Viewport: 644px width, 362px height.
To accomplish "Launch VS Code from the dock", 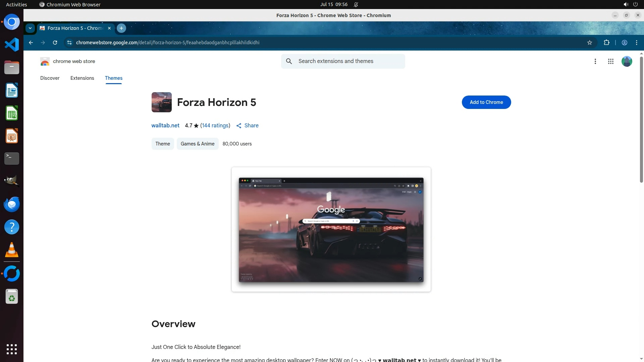I will 12,45.
